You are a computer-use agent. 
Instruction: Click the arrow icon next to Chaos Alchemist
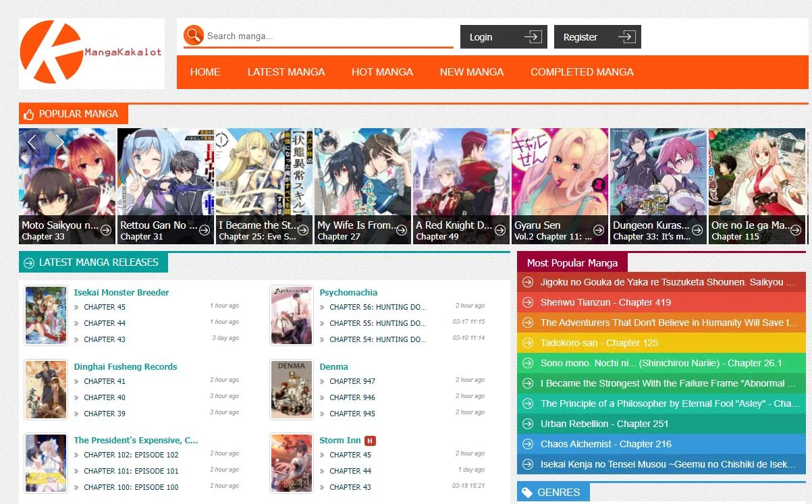528,444
